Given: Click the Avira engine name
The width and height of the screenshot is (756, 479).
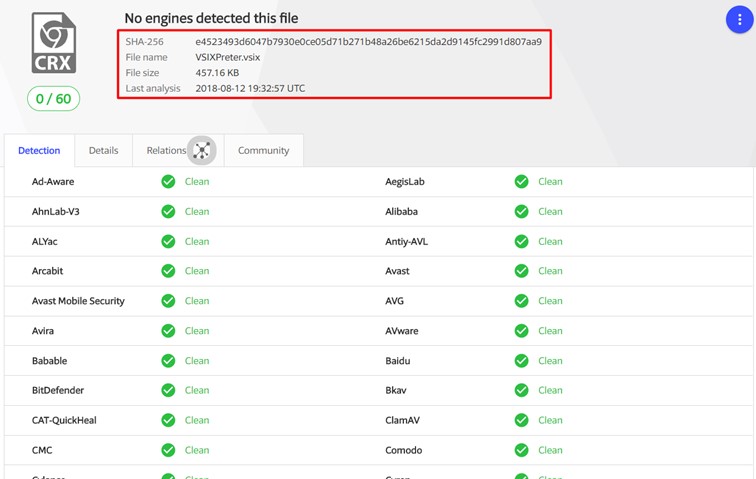Looking at the screenshot, I should point(43,331).
